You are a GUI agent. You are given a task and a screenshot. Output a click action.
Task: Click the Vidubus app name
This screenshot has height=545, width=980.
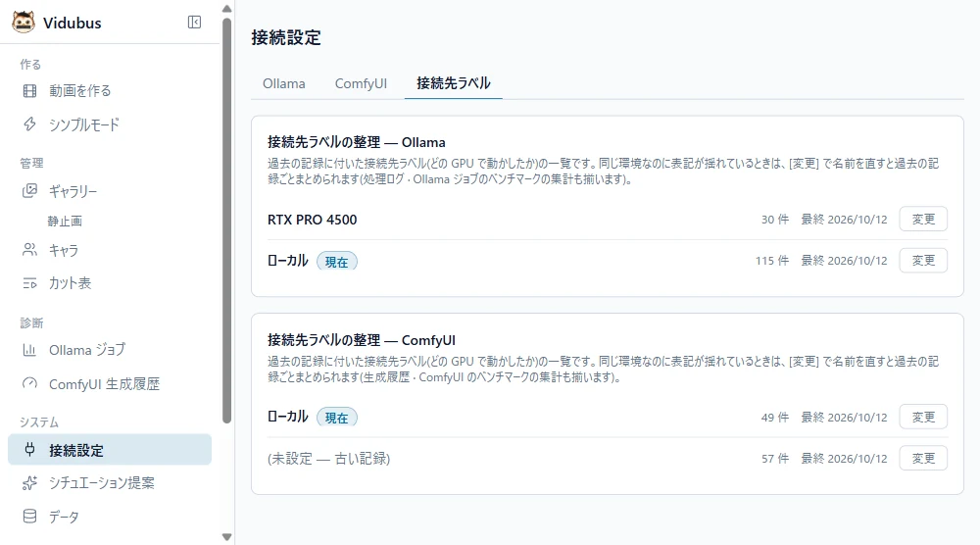pyautogui.click(x=72, y=24)
